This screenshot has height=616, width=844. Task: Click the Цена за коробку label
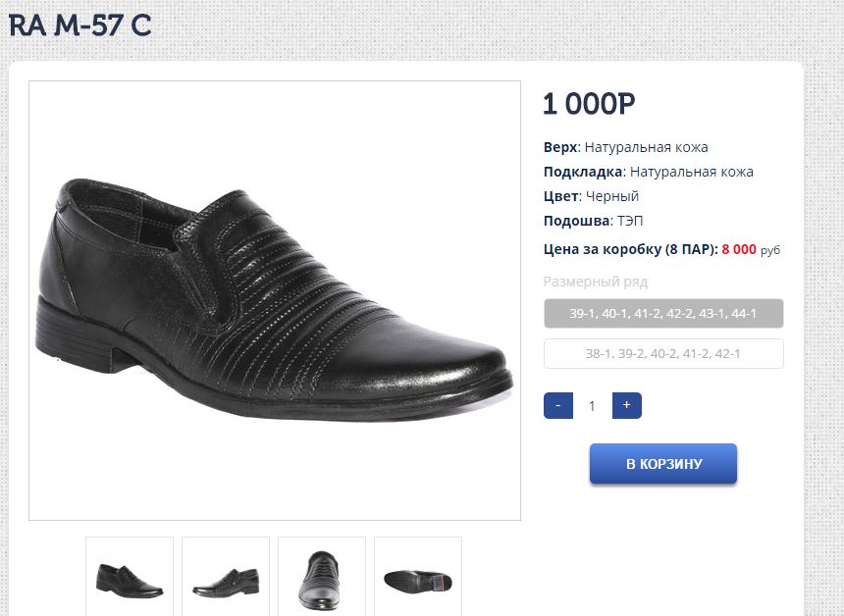(630, 249)
